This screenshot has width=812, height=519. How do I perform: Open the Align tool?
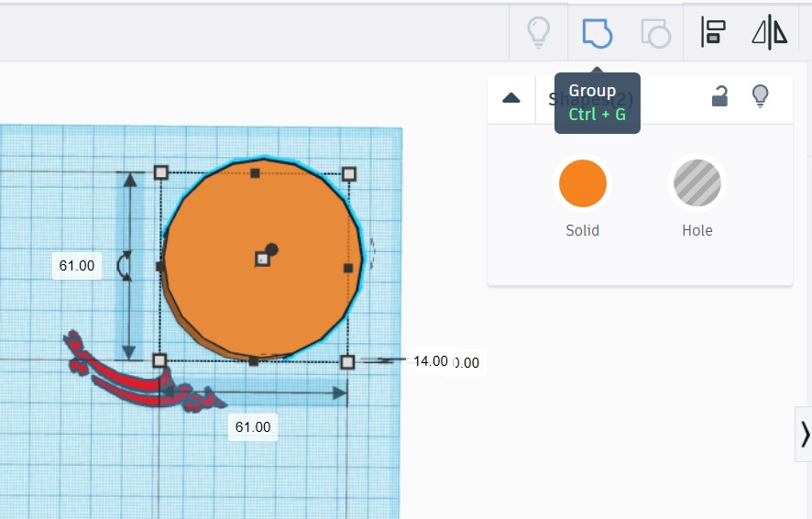tap(713, 32)
